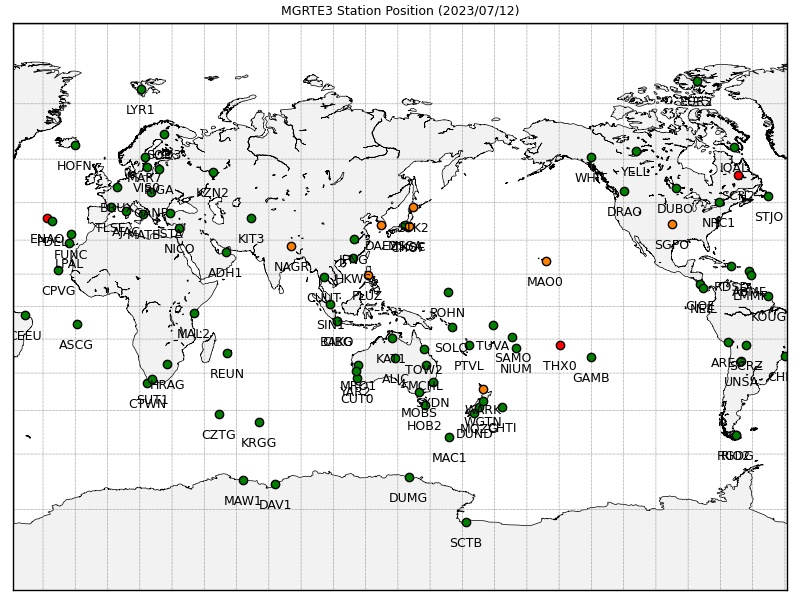This screenshot has height=600, width=800.
Task: Click the green LYR1 station marker
Action: (x=142, y=90)
